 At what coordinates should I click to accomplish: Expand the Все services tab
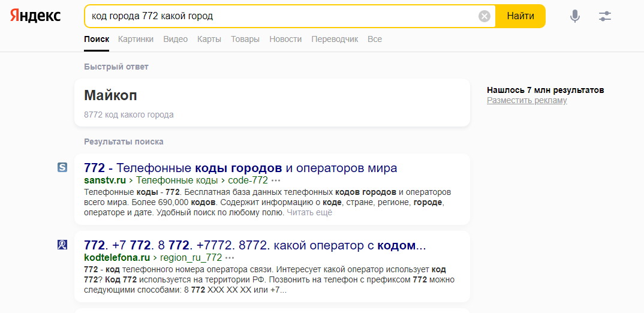point(375,40)
